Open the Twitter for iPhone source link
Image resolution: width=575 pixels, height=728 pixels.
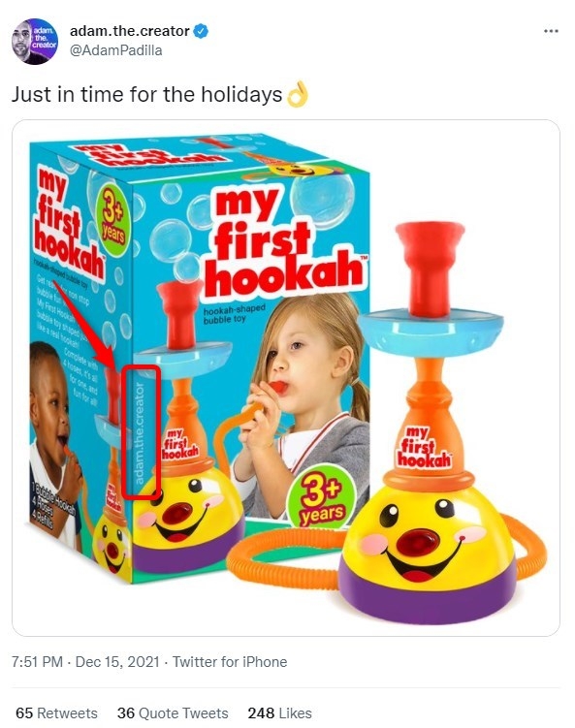coord(230,662)
